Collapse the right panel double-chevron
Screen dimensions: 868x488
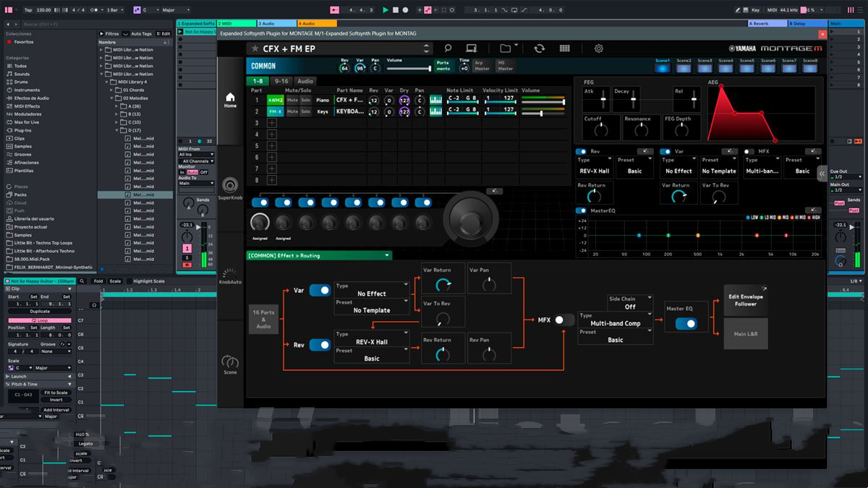(822, 174)
